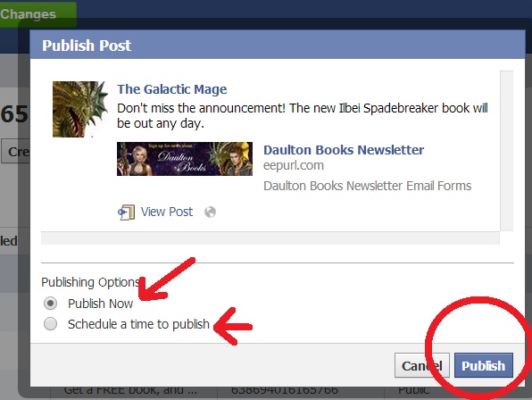The width and height of the screenshot is (532, 400).
Task: Click the green Changes button behind dialog
Action: (38, 14)
